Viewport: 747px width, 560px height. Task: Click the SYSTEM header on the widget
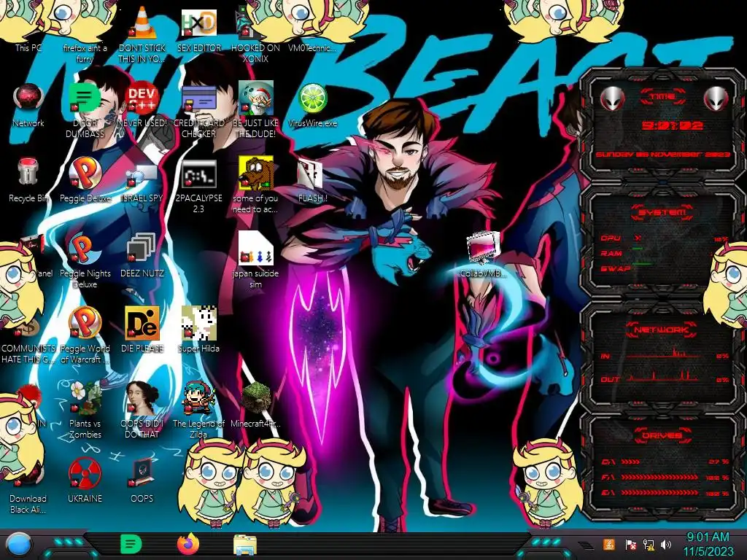click(662, 212)
